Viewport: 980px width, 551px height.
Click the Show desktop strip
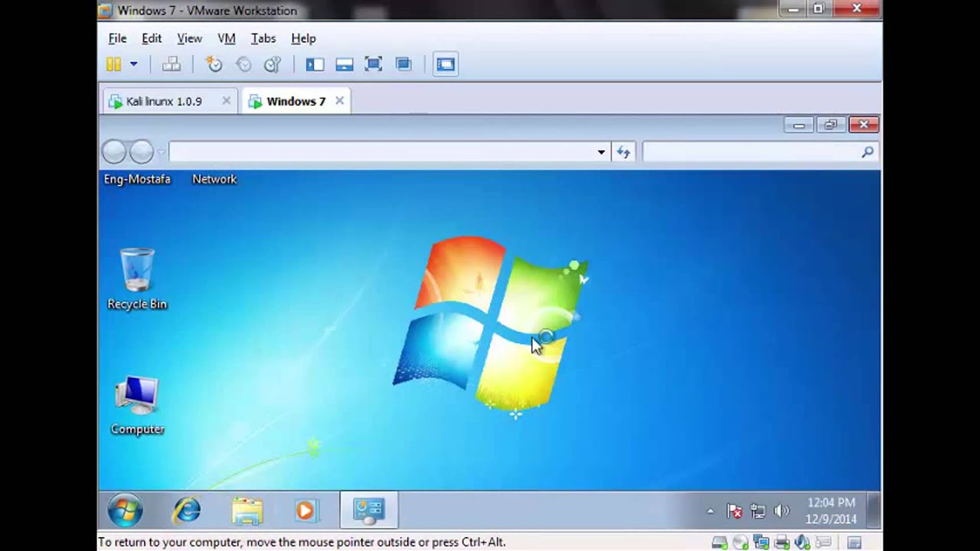pyautogui.click(x=874, y=510)
